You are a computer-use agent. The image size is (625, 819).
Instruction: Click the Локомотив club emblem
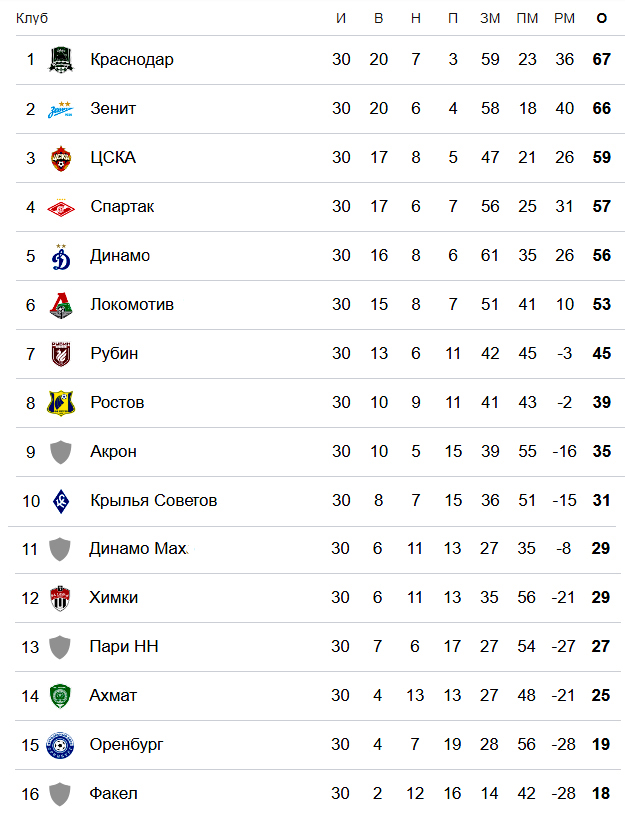click(x=61, y=306)
